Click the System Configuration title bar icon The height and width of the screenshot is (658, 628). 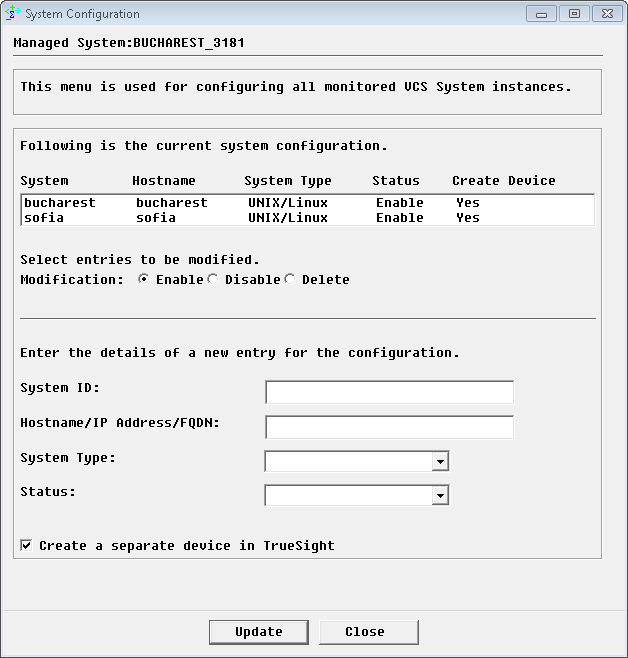pos(13,14)
